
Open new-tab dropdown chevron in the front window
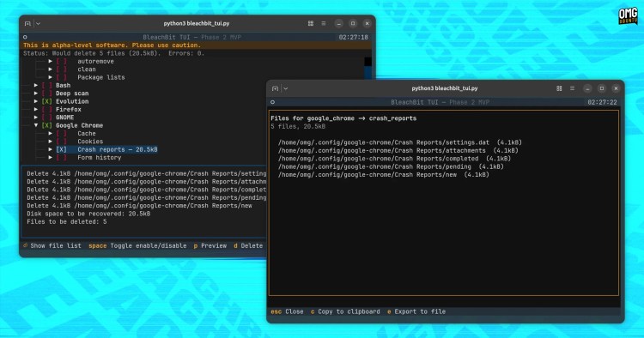(x=286, y=88)
